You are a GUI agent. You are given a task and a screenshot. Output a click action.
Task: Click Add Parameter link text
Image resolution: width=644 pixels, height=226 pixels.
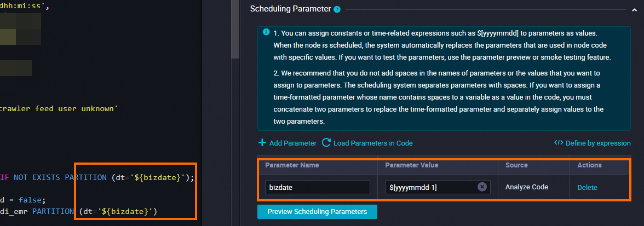tap(292, 143)
